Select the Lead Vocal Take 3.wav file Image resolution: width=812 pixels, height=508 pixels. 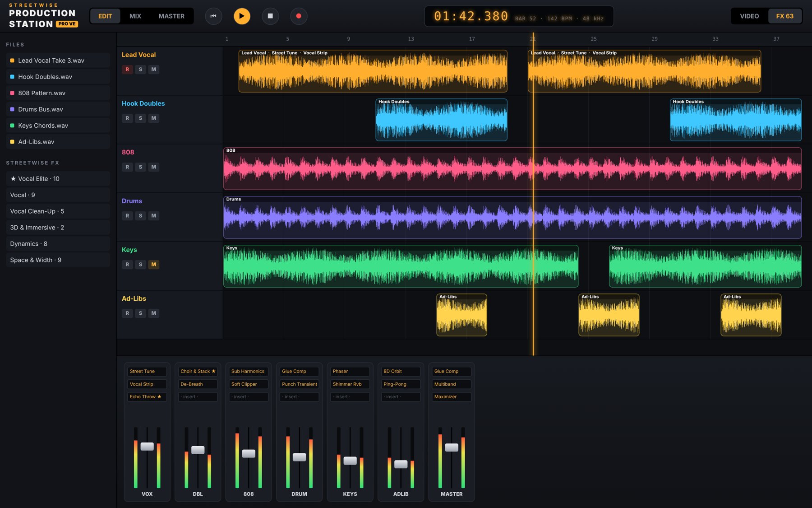click(58, 61)
